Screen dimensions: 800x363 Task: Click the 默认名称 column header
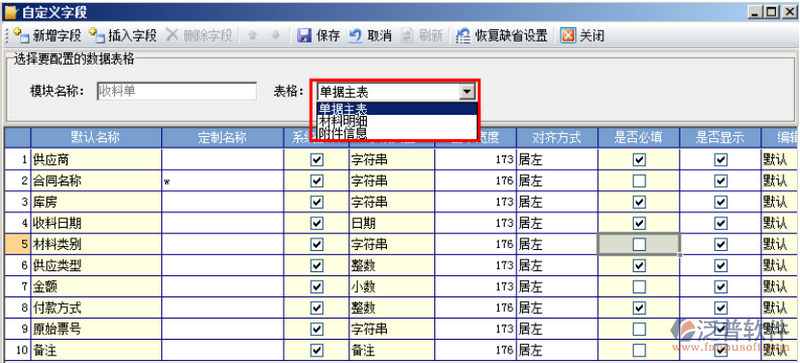tap(96, 137)
